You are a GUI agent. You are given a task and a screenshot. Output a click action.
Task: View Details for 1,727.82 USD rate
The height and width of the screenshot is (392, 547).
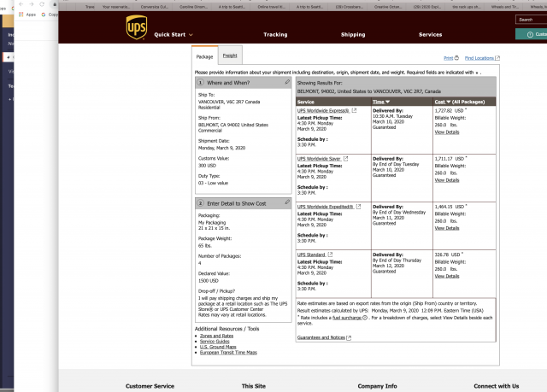[447, 132]
